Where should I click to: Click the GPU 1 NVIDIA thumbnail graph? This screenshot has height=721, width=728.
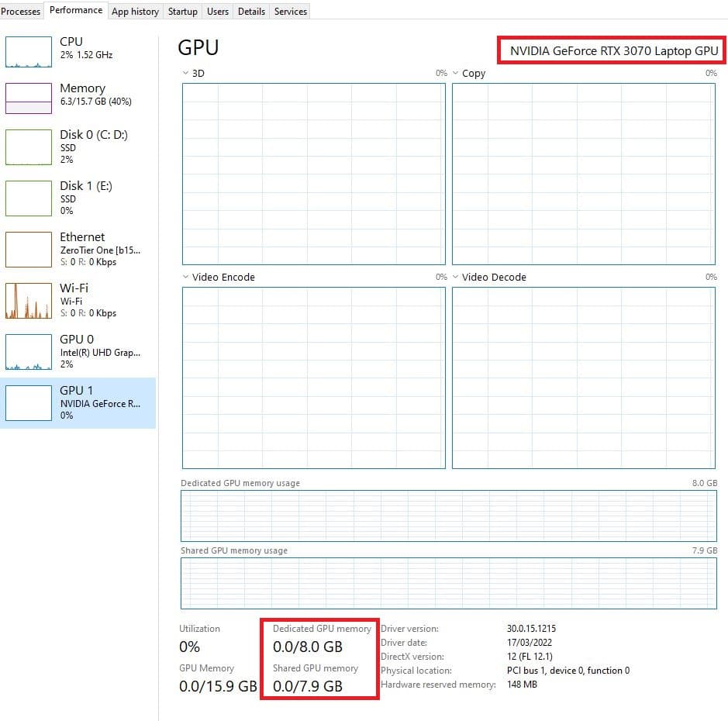click(29, 403)
